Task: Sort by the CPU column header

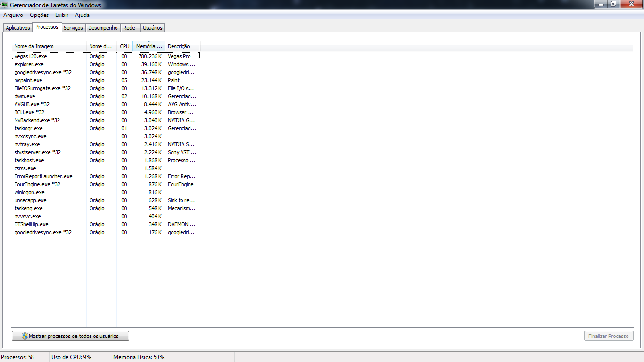Action: (124, 46)
